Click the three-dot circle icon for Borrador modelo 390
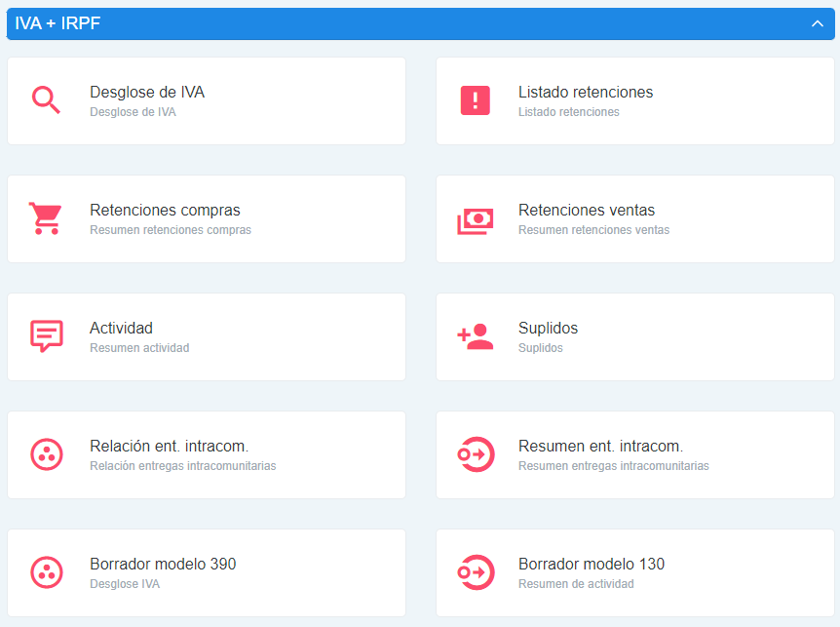Screen dimensions: 840x627 46,572
